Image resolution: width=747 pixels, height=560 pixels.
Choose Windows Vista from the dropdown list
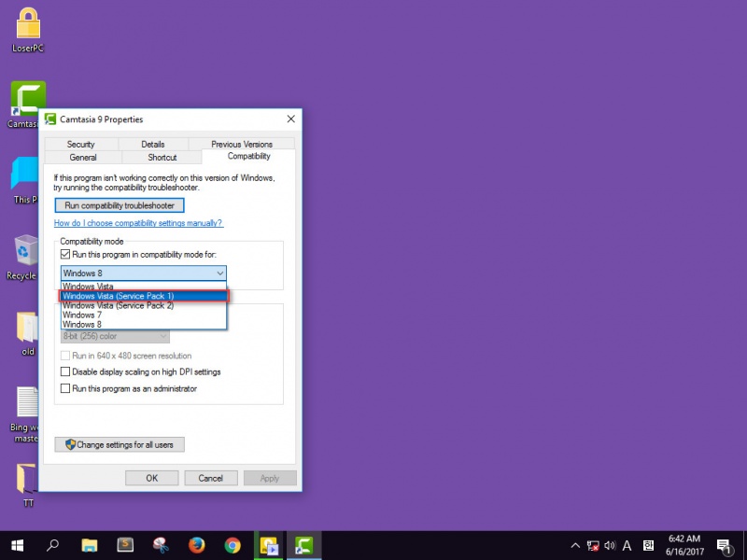(x=144, y=287)
